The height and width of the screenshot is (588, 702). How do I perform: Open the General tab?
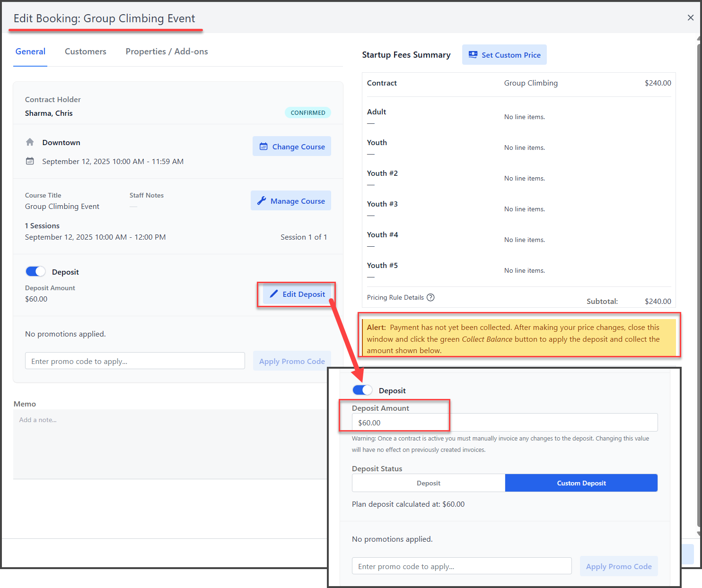(x=30, y=52)
